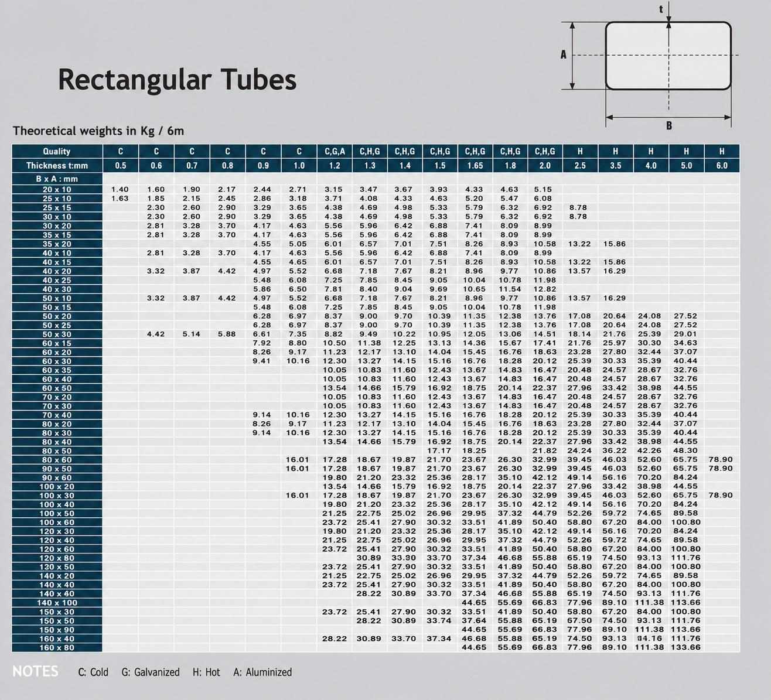
Task: Click value 5.15 in the 20 x 10 row
Action: [543, 190]
